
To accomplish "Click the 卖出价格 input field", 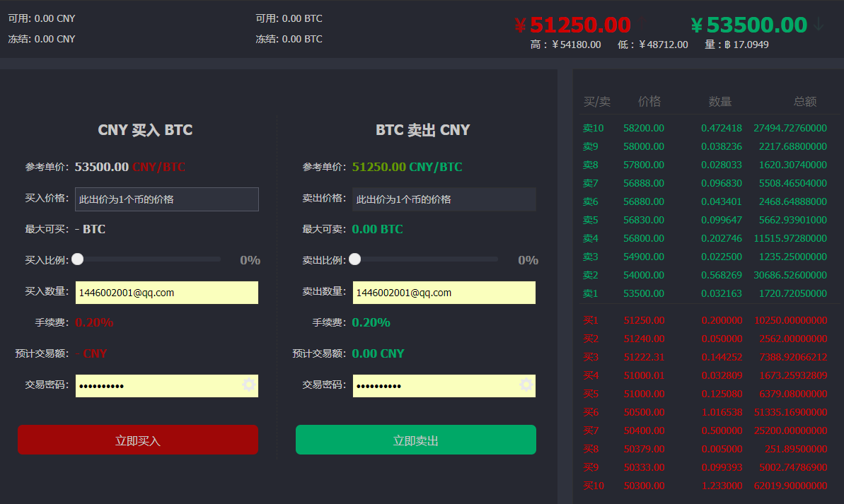I will (444, 199).
